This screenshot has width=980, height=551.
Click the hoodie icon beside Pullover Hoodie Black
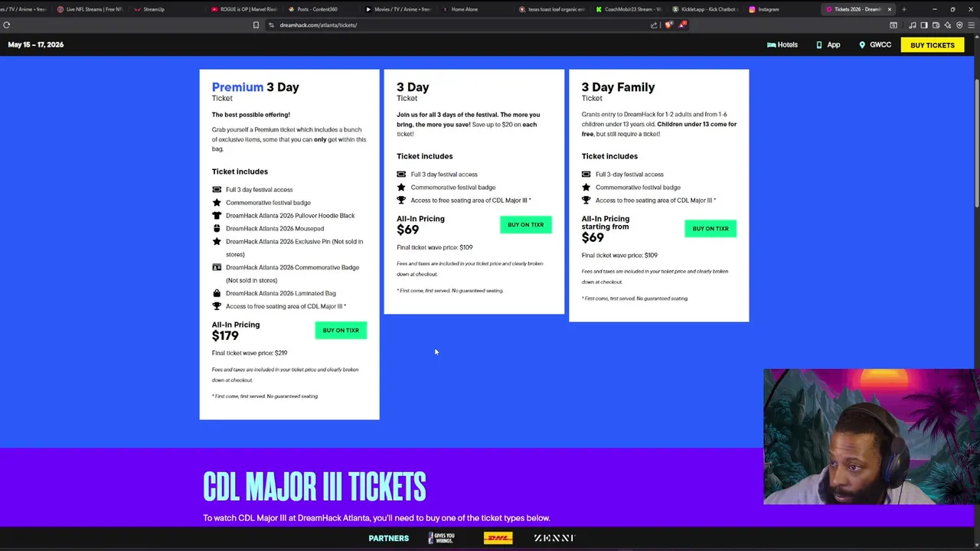tap(217, 215)
